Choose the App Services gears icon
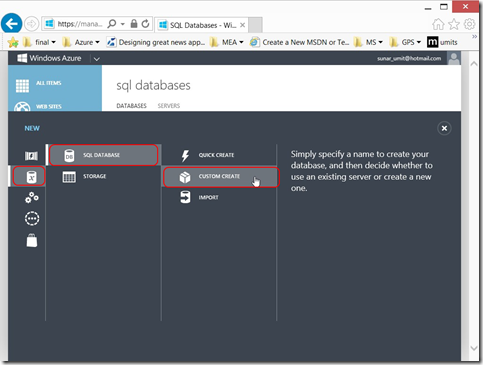 [32, 198]
